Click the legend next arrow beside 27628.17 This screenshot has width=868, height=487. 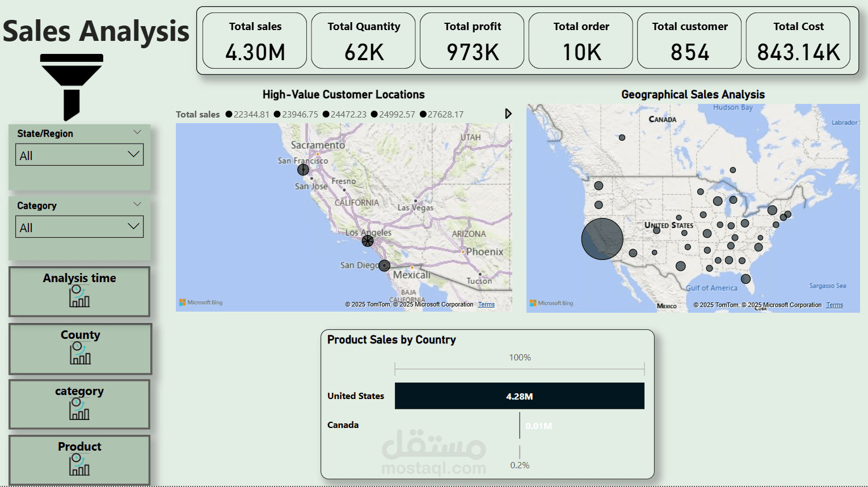click(508, 114)
